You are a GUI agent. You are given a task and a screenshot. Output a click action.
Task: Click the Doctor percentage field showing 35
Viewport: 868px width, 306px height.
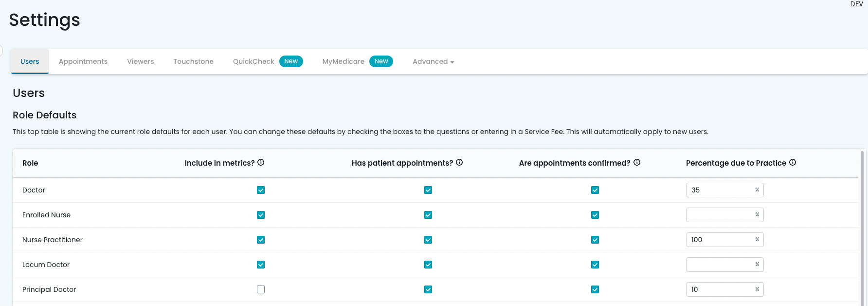(x=720, y=190)
